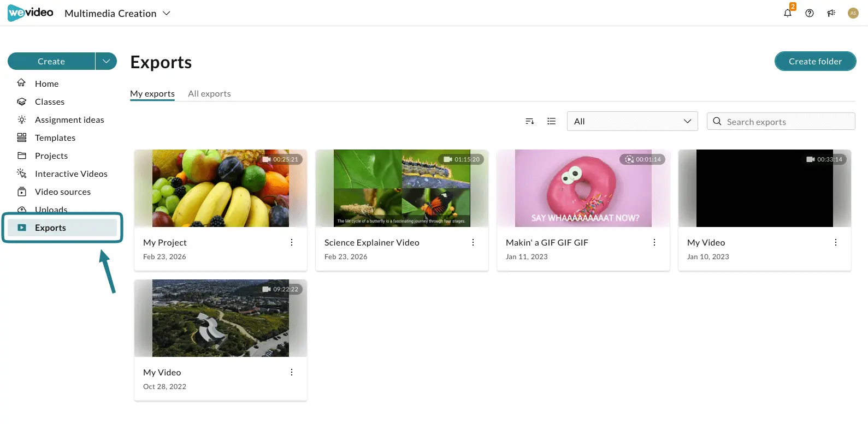This screenshot has height=424, width=868.
Task: Click the Create folder button
Action: click(815, 61)
